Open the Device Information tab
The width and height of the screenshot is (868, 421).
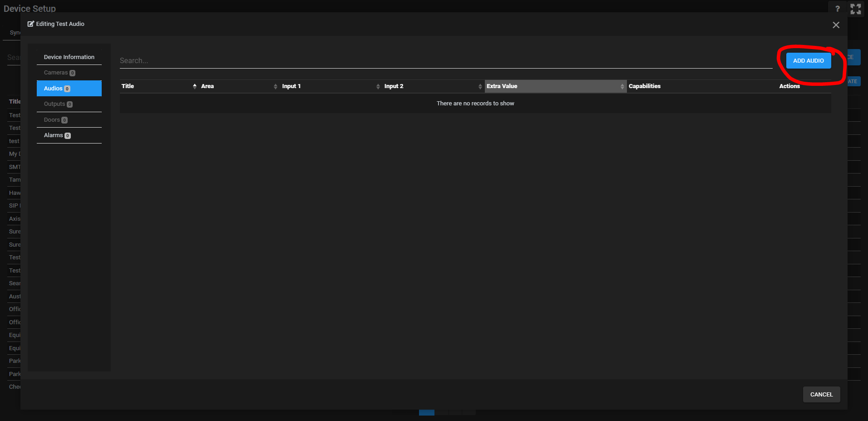69,57
